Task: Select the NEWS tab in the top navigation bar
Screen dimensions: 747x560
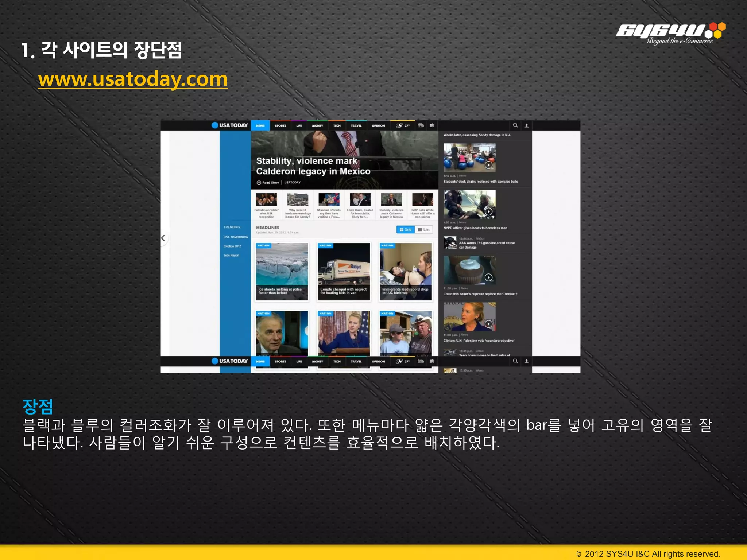Action: click(260, 126)
